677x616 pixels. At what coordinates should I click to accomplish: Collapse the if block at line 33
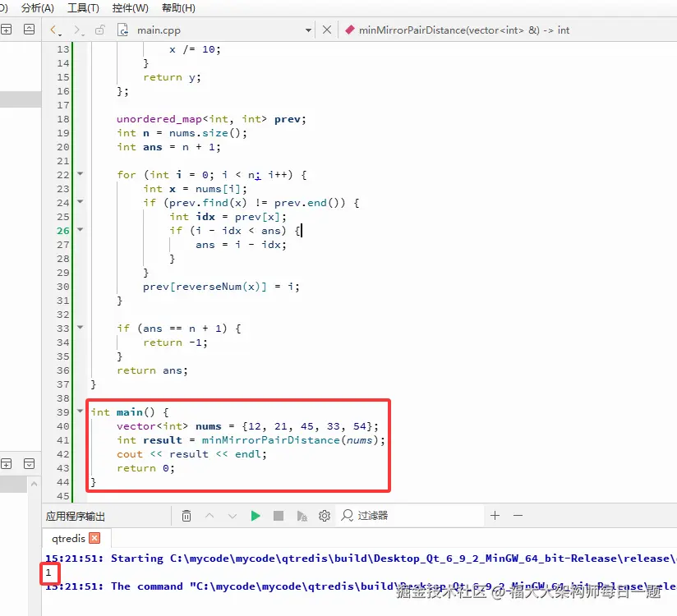pos(80,327)
